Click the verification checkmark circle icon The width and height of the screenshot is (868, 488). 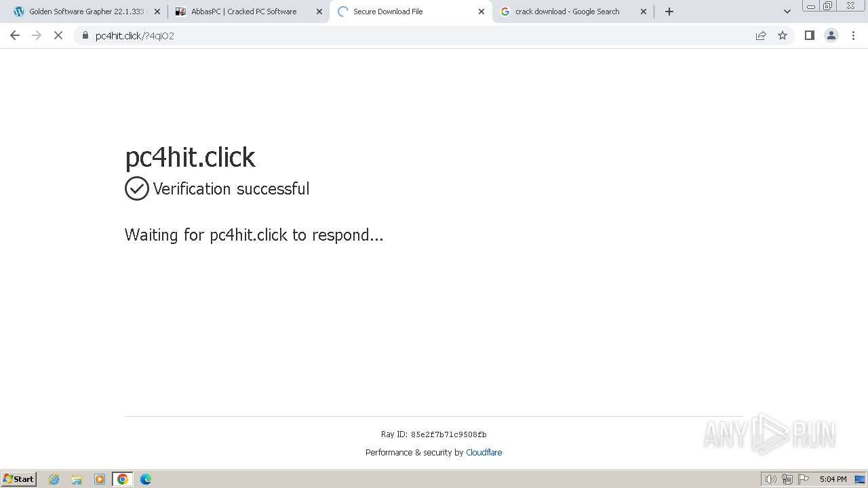pos(137,188)
